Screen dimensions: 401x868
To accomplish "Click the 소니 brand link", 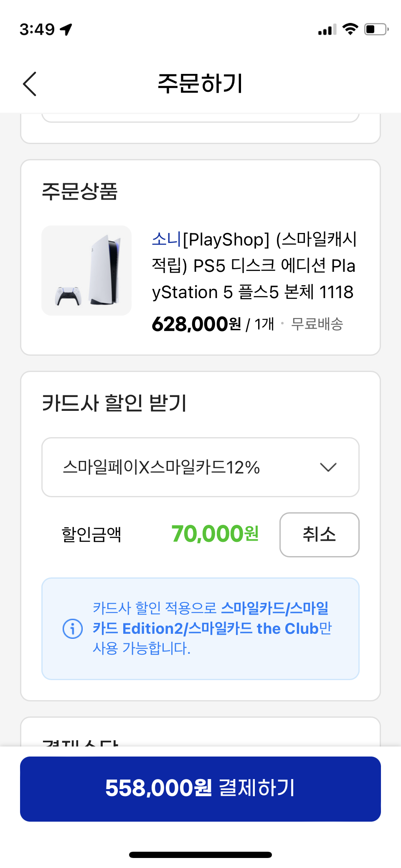I will (x=166, y=239).
